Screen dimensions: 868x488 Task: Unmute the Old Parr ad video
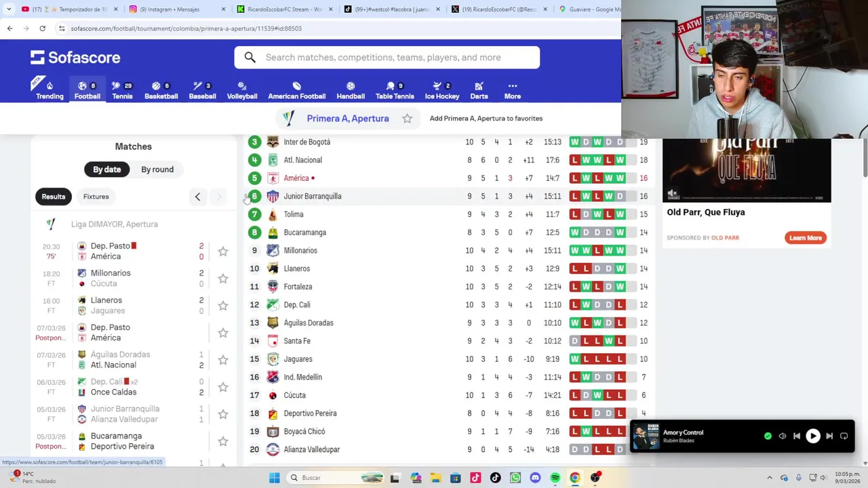[x=672, y=194]
